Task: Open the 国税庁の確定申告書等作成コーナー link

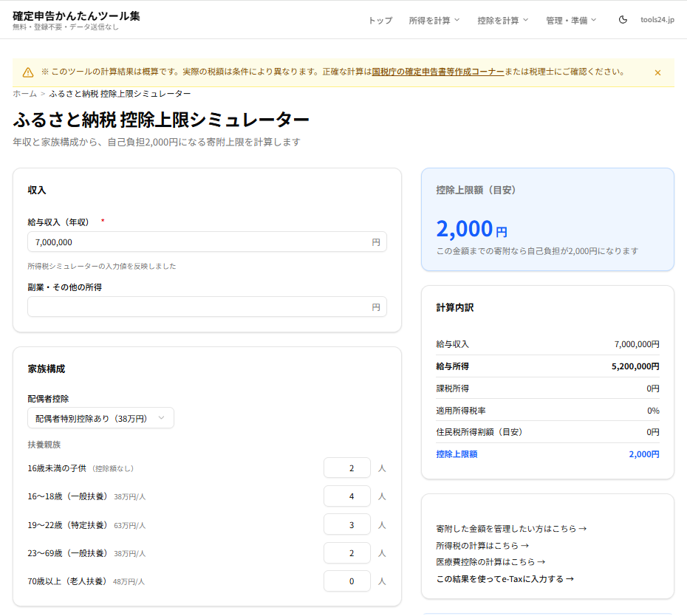Action: 438,72
